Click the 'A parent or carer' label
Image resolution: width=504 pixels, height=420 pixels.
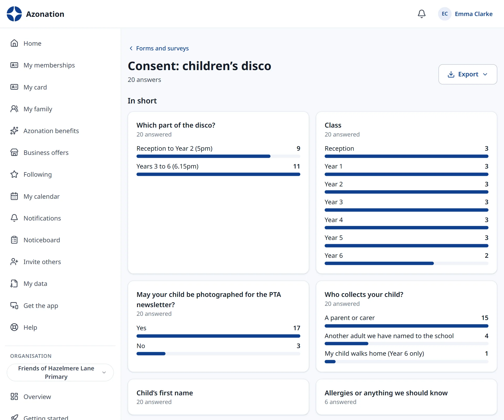coord(350,318)
